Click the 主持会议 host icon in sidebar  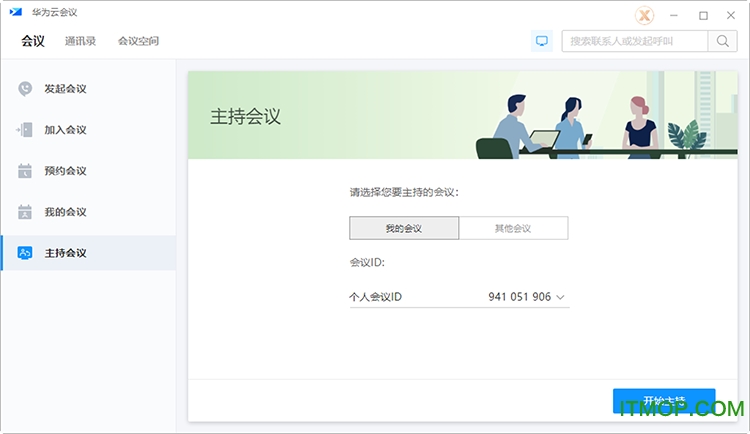tap(25, 253)
